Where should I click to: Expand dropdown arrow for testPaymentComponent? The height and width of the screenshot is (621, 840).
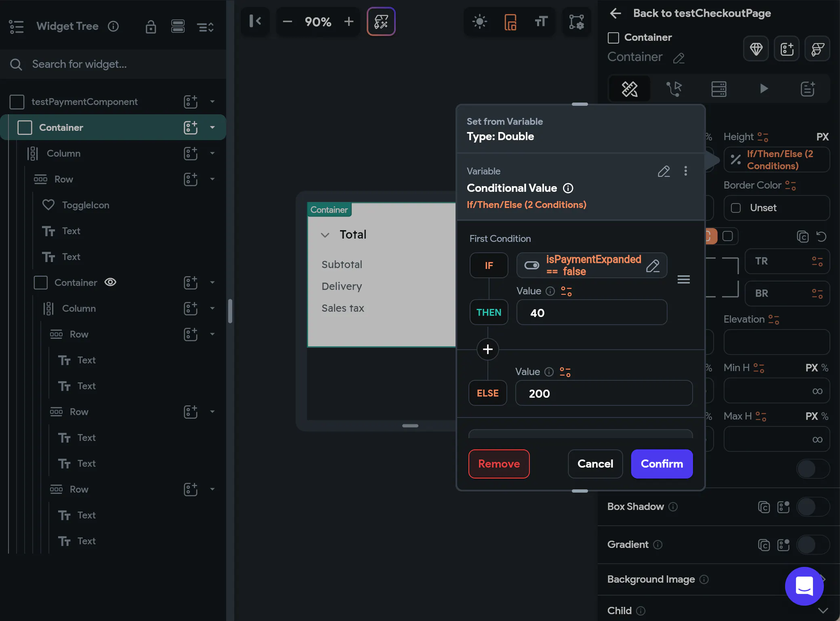point(212,102)
